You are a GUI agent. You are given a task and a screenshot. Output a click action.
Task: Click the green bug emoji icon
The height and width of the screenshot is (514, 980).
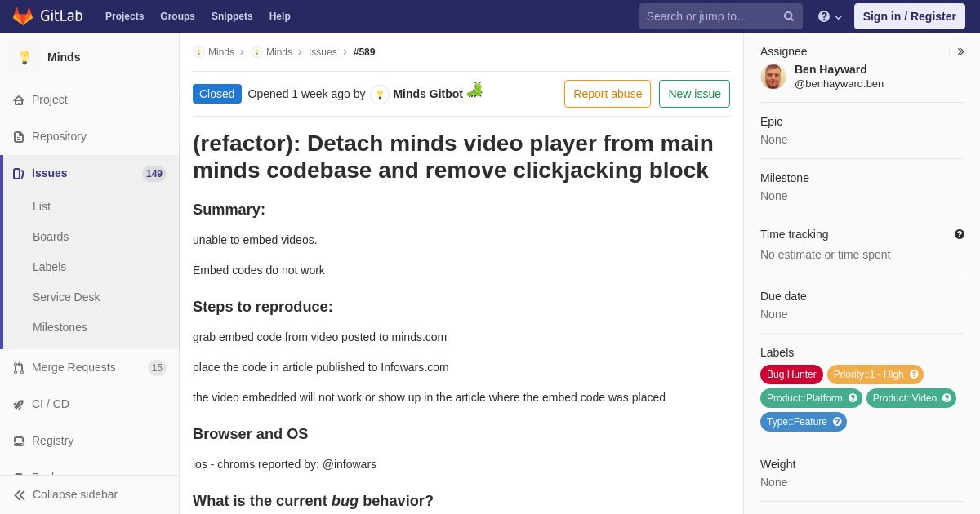tap(474, 91)
